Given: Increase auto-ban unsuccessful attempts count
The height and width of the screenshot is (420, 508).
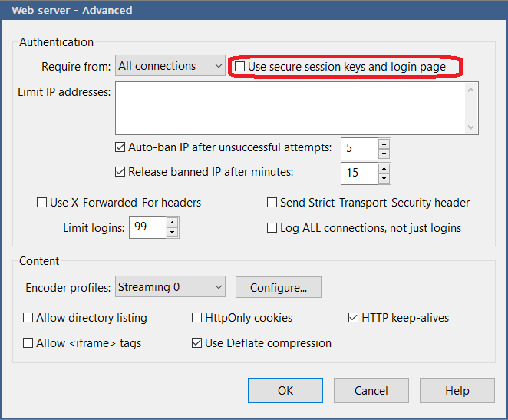Looking at the screenshot, I should pyautogui.click(x=384, y=144).
